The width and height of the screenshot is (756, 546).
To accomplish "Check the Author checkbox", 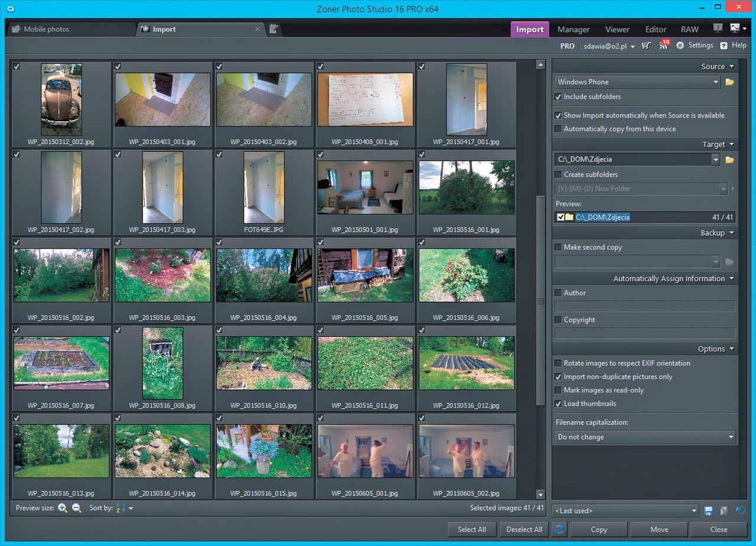I will point(558,292).
